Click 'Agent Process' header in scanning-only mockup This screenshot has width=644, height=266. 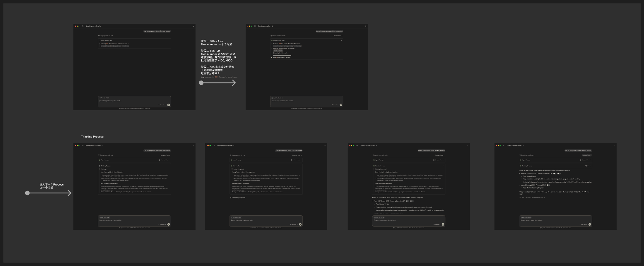click(105, 41)
